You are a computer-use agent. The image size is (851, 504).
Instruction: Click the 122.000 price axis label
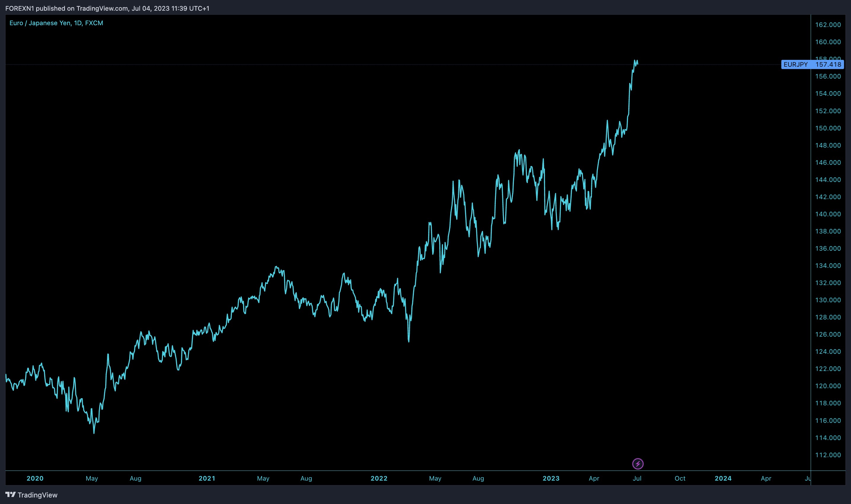(828, 369)
